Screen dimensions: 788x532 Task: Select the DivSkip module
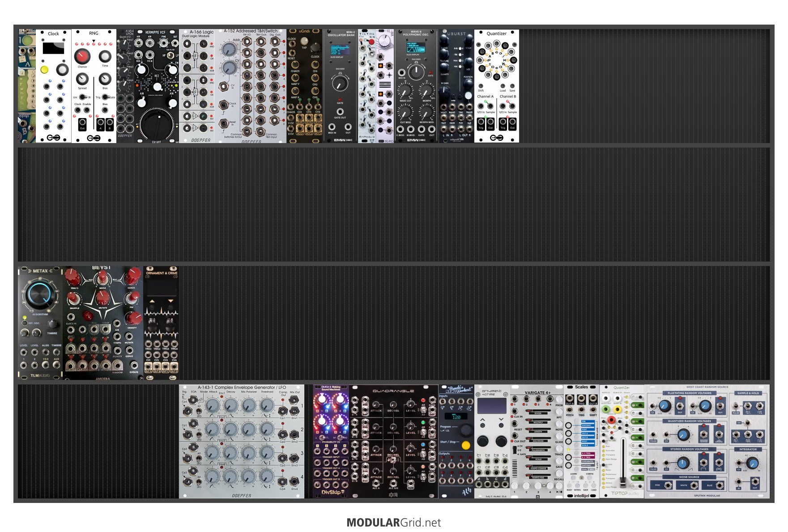tap(331, 442)
